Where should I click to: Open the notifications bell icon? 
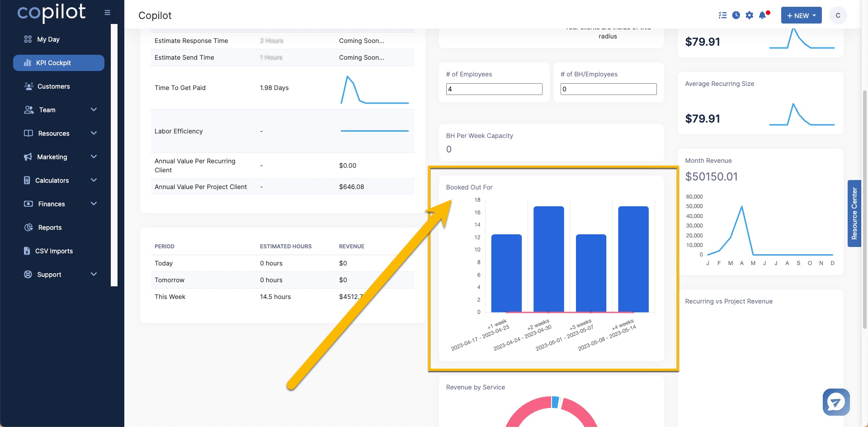[763, 15]
